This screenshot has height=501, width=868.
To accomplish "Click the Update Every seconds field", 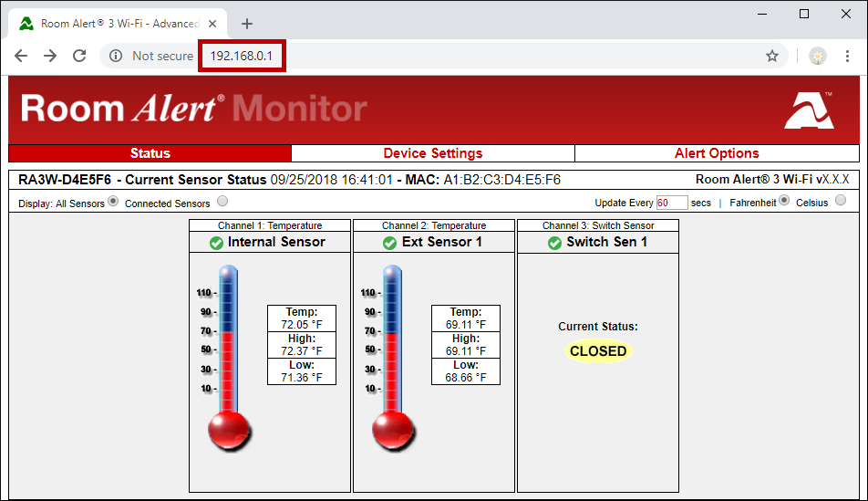I will coord(672,203).
